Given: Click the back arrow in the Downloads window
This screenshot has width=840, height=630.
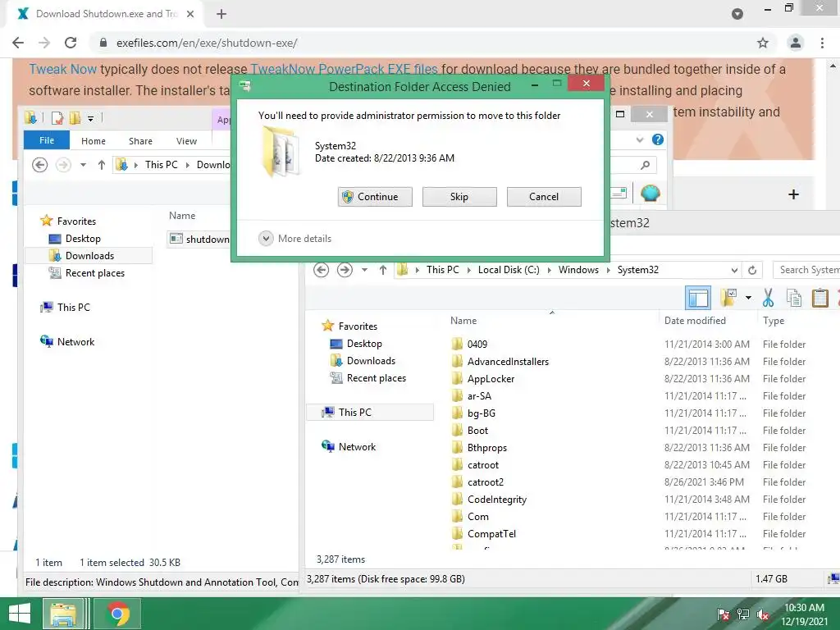Looking at the screenshot, I should point(39,164).
